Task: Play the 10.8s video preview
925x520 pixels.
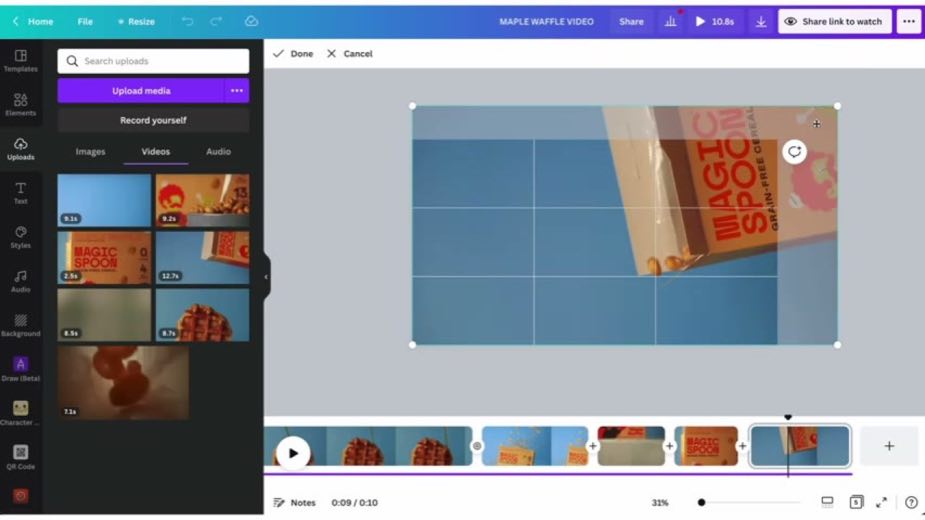Action: tap(714, 21)
